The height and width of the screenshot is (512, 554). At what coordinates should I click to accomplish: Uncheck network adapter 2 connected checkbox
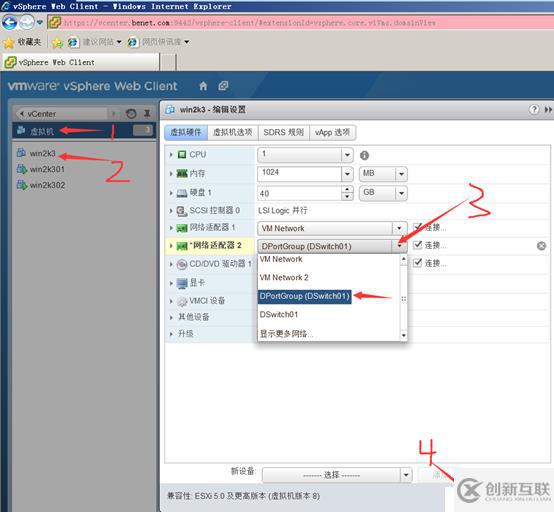[x=418, y=245]
